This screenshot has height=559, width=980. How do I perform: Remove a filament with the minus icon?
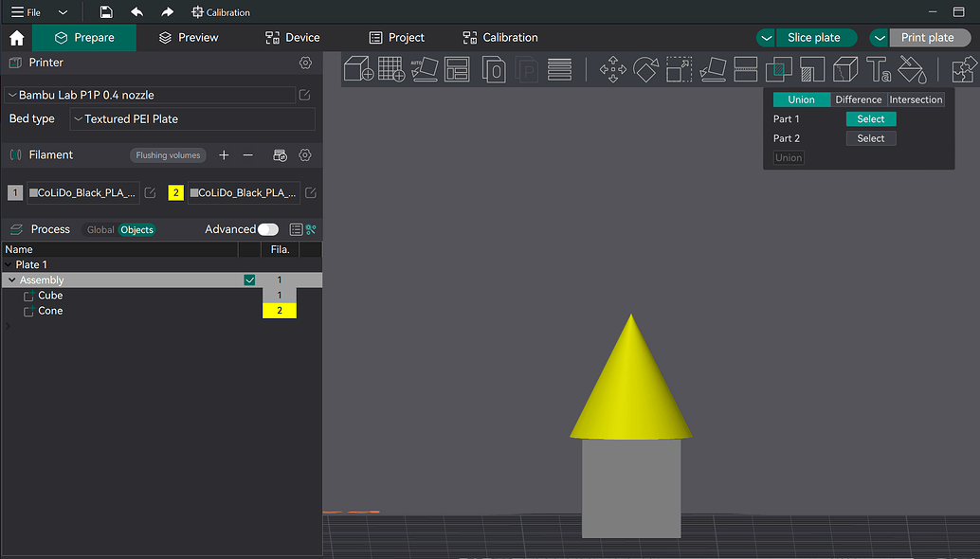tap(248, 154)
